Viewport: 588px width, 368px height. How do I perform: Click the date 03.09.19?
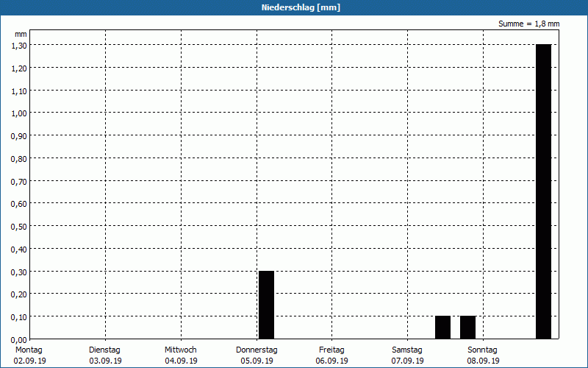pos(105,361)
